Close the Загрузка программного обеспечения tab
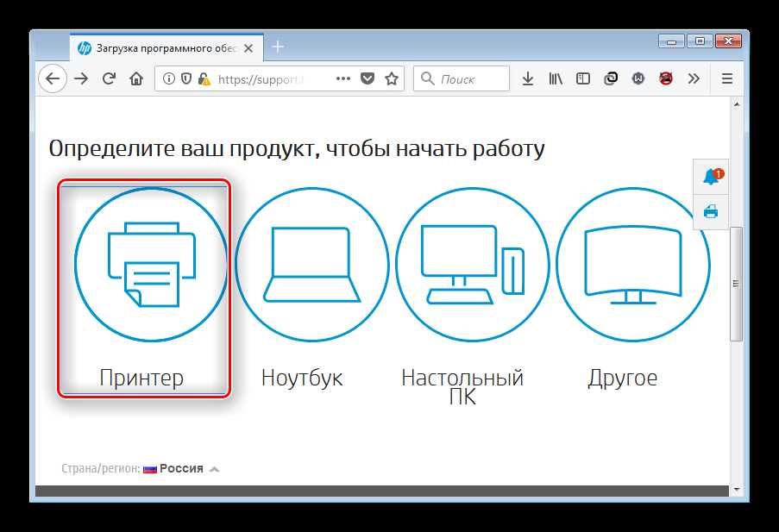The height and width of the screenshot is (532, 779). [x=249, y=48]
